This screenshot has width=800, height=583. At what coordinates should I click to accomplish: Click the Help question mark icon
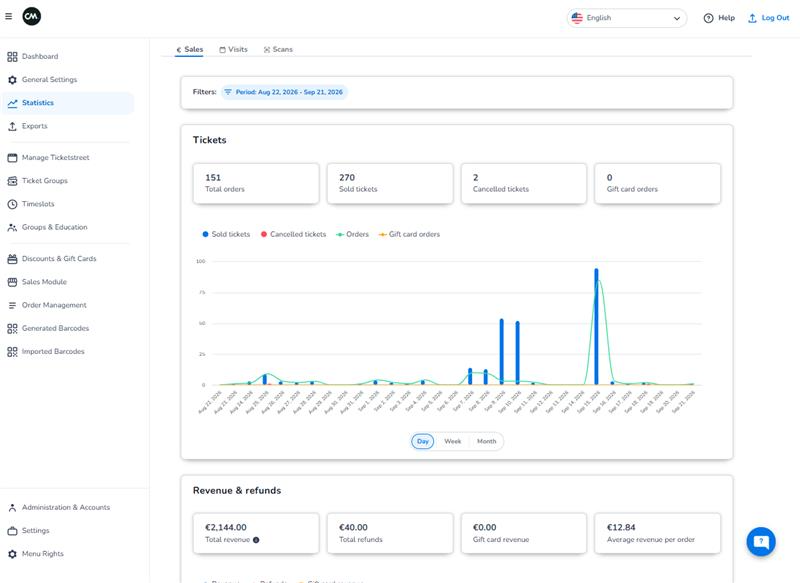click(708, 18)
